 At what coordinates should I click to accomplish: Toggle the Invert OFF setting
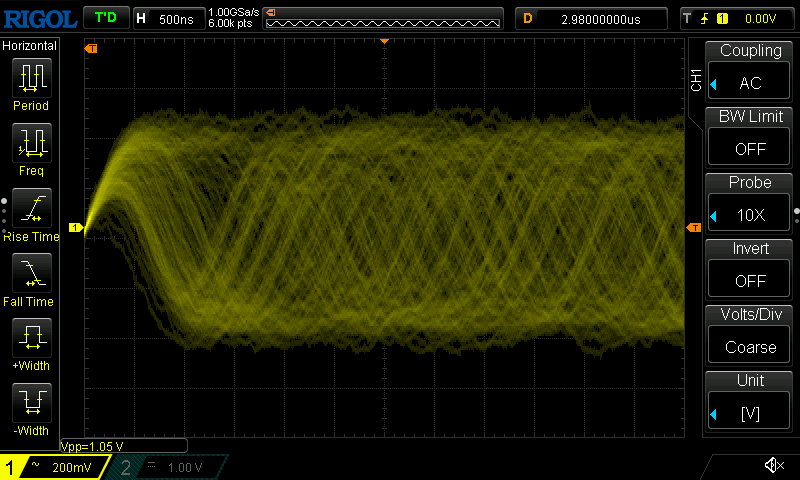tap(751, 270)
